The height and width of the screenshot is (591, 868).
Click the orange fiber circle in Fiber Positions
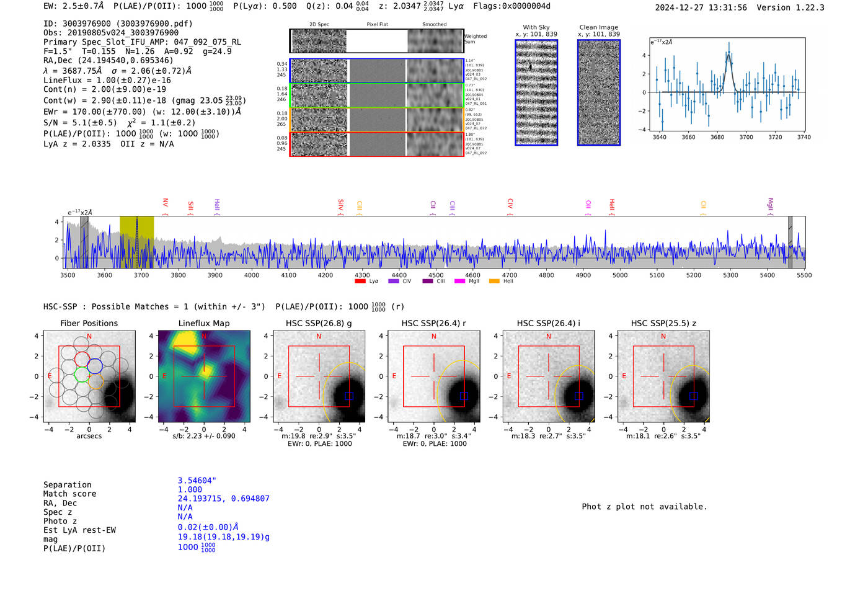(95, 381)
